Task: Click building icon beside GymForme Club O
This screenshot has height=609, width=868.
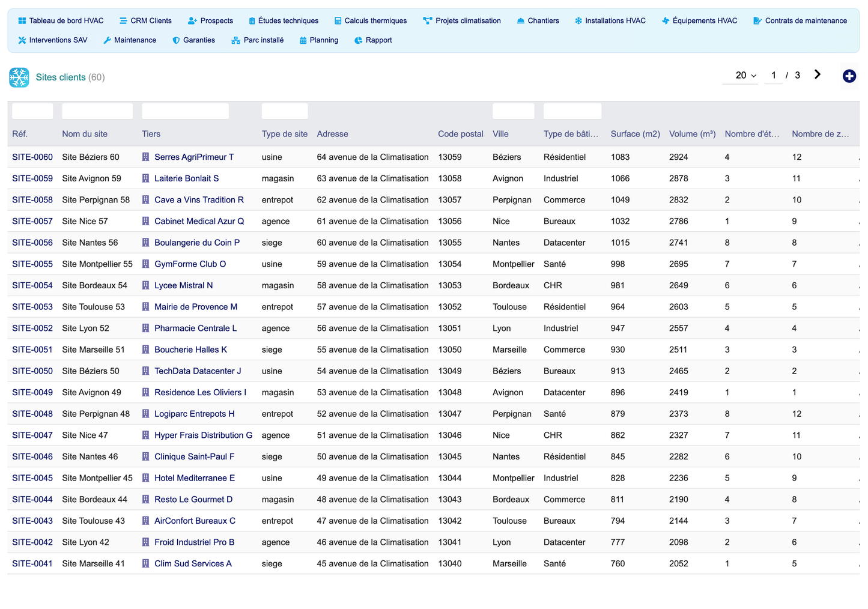Action: pos(145,264)
